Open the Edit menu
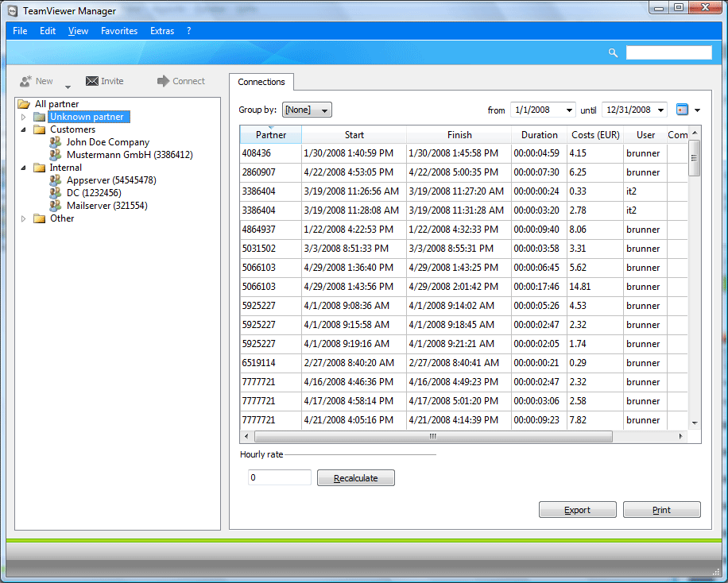 (x=48, y=31)
